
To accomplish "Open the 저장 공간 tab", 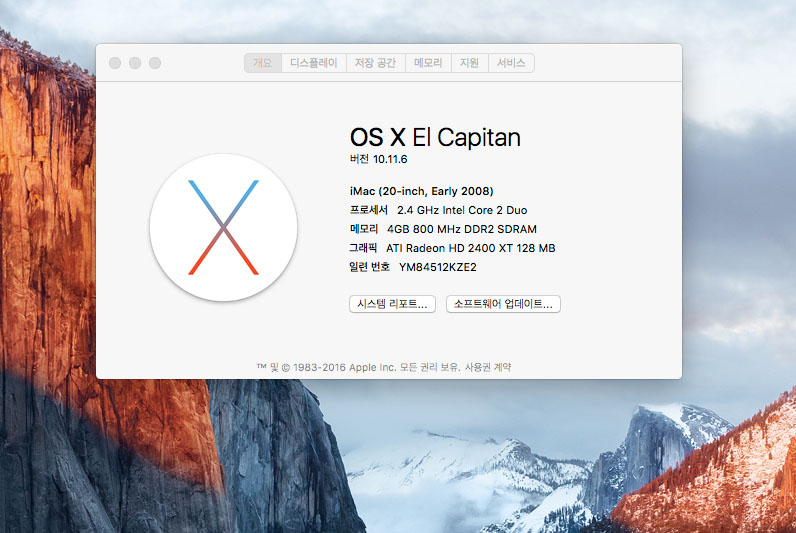I will [375, 63].
